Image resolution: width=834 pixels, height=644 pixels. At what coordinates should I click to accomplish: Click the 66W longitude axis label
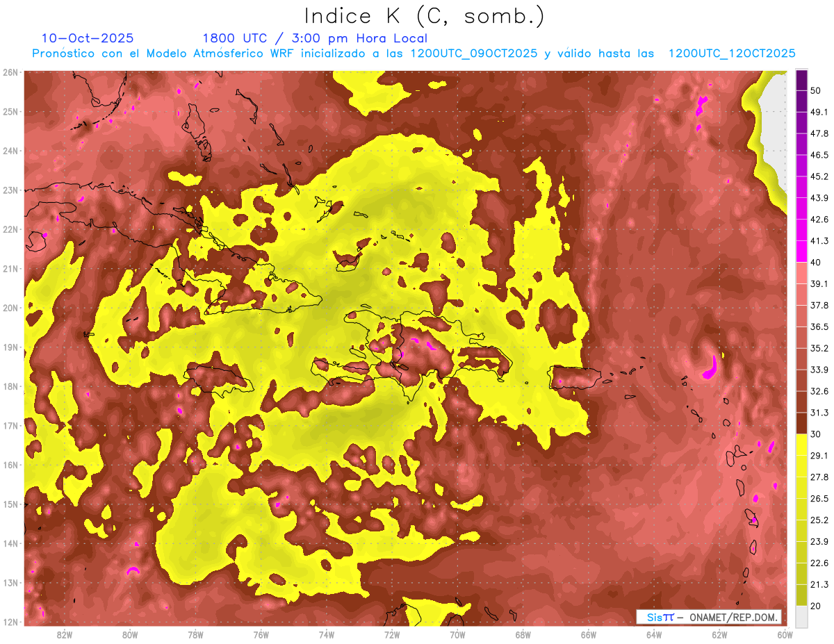click(588, 634)
